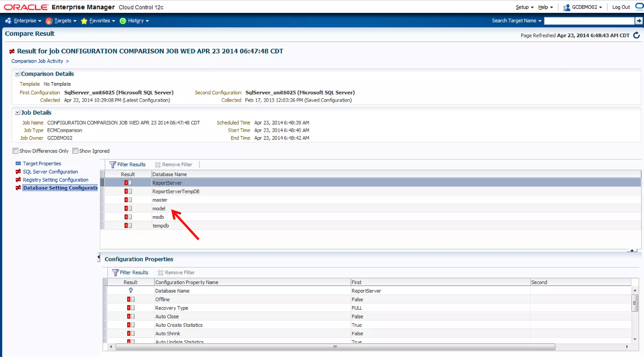Select Registry Setting Configuration in the tree

click(x=56, y=180)
